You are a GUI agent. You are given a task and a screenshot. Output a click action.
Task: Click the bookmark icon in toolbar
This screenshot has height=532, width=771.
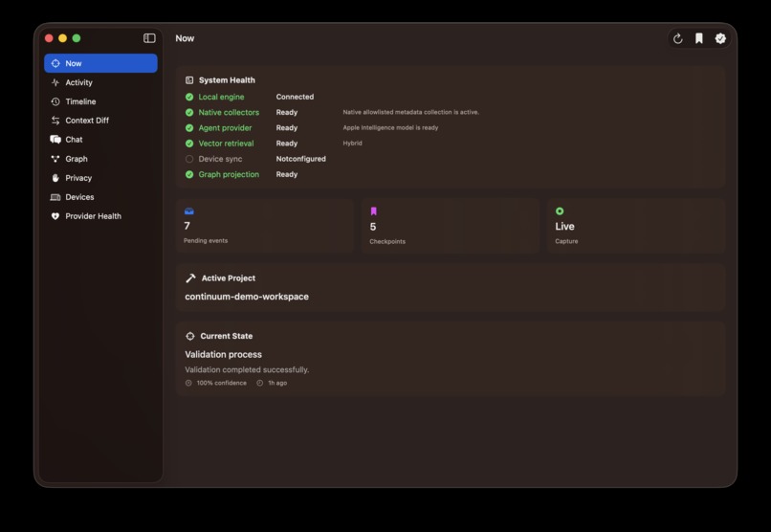click(698, 38)
